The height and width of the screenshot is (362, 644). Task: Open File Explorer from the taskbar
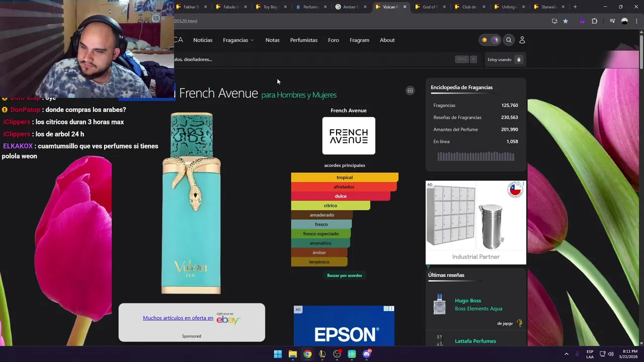pyautogui.click(x=293, y=354)
